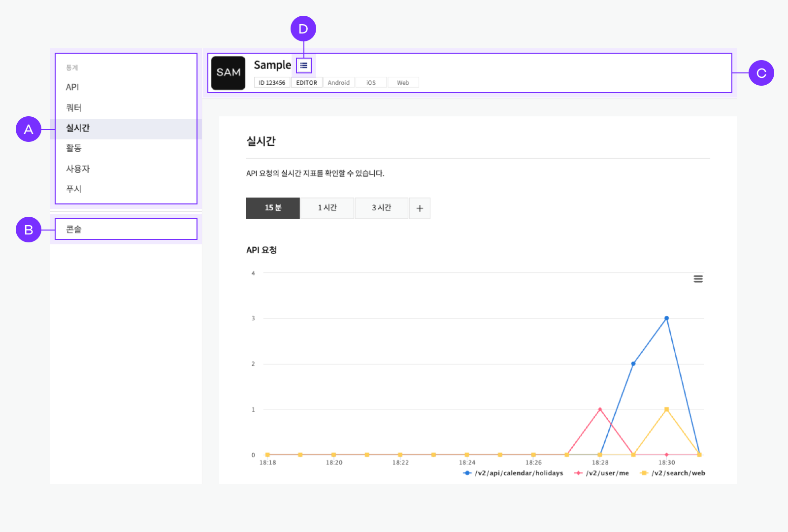Click the Sample app name
Image resolution: width=788 pixels, height=532 pixels.
[x=272, y=65]
